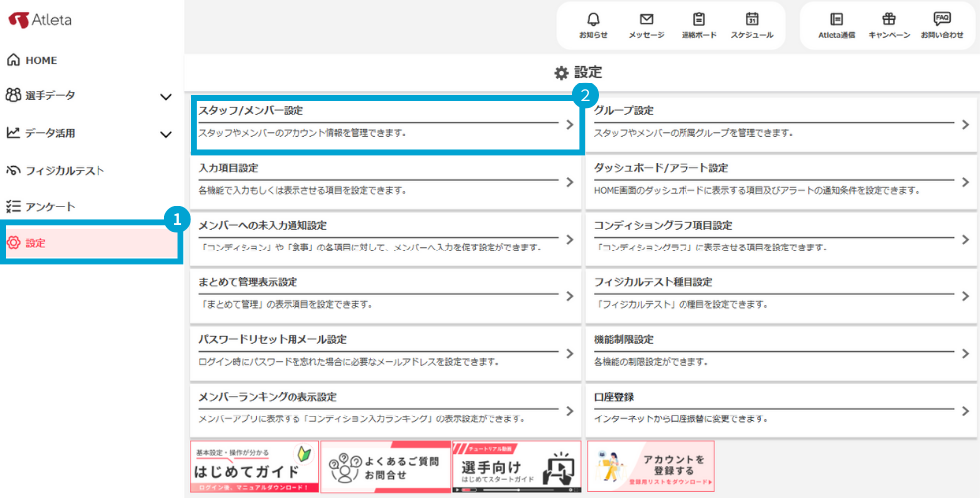Click the はじめてガイド banner
The image size is (980, 499).
click(254, 466)
